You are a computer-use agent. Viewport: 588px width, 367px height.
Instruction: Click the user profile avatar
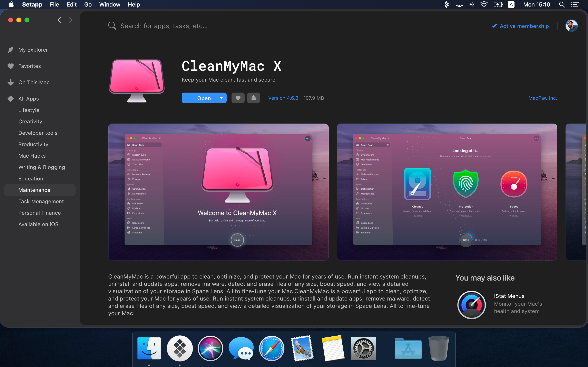click(x=571, y=26)
